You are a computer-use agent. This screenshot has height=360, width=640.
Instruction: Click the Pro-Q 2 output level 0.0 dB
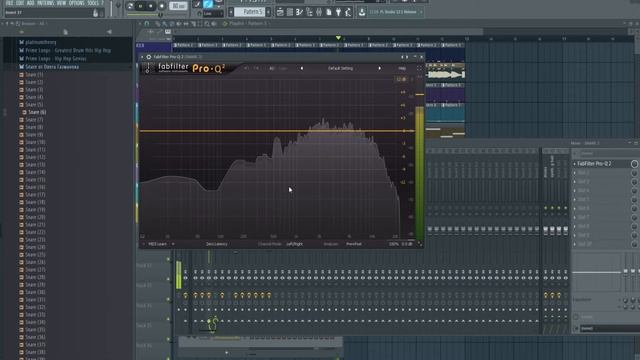click(407, 244)
